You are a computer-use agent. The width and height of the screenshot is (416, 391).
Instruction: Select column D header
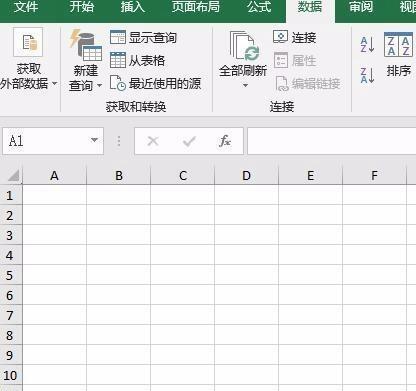tap(246, 175)
